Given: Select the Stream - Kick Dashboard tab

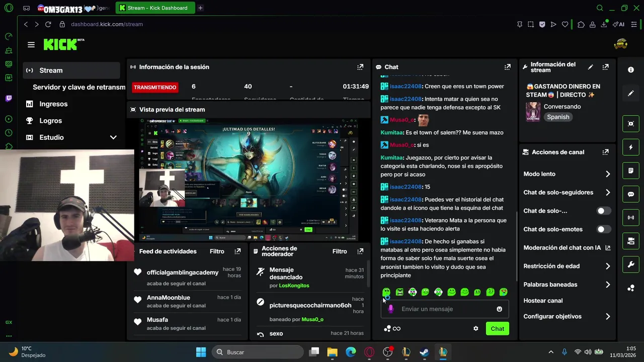Looking at the screenshot, I should [x=155, y=8].
